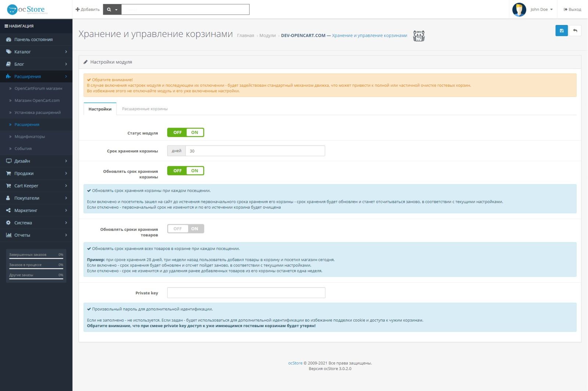Focus the Срок хранения корзины days field
The height and width of the screenshot is (391, 588).
click(x=255, y=151)
